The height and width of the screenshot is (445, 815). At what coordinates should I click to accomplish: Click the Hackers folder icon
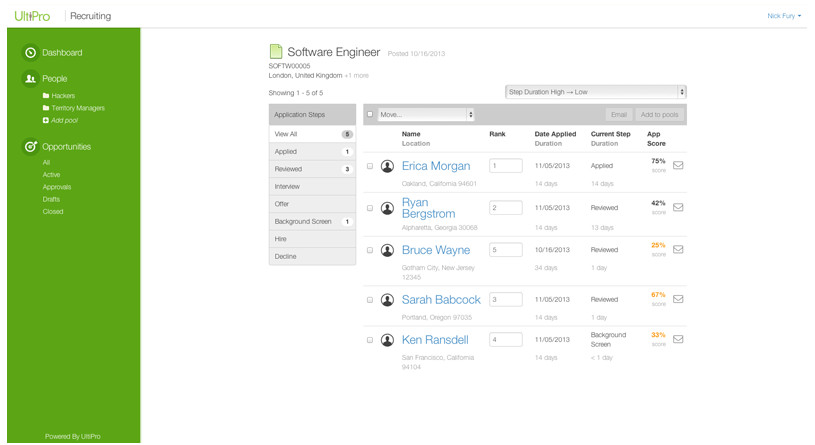[x=45, y=96]
